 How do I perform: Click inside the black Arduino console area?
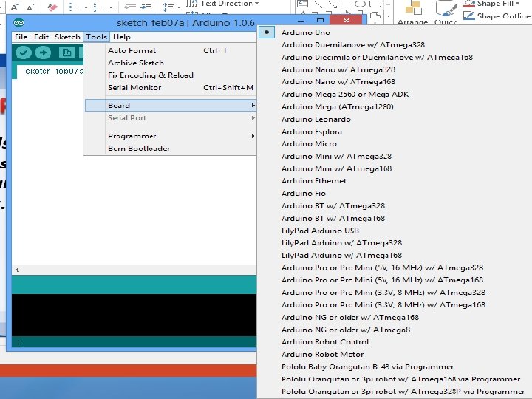tap(134, 315)
